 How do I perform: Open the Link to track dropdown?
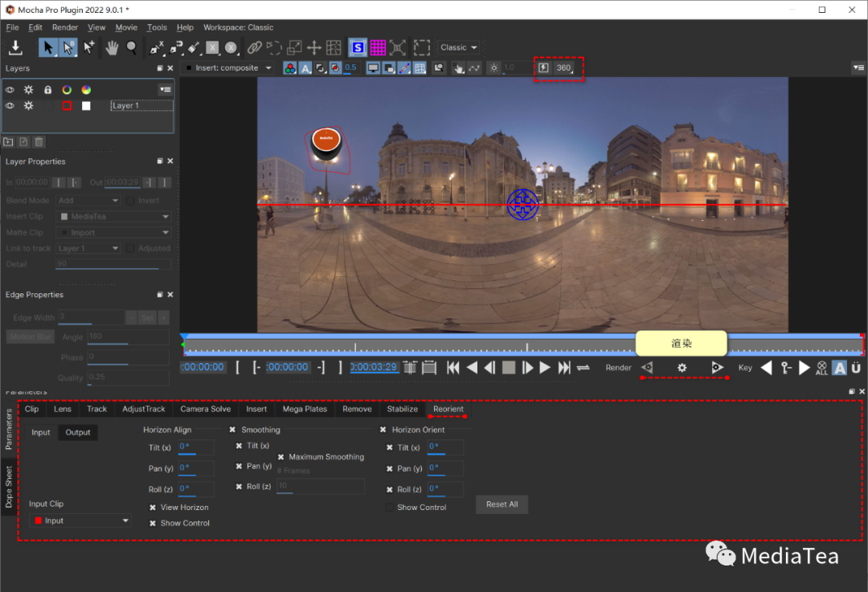[x=88, y=248]
